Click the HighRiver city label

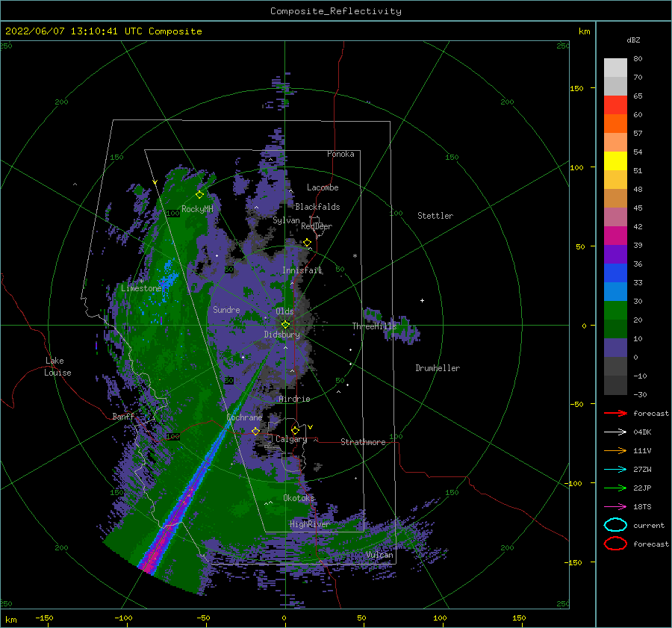pyautogui.click(x=309, y=524)
